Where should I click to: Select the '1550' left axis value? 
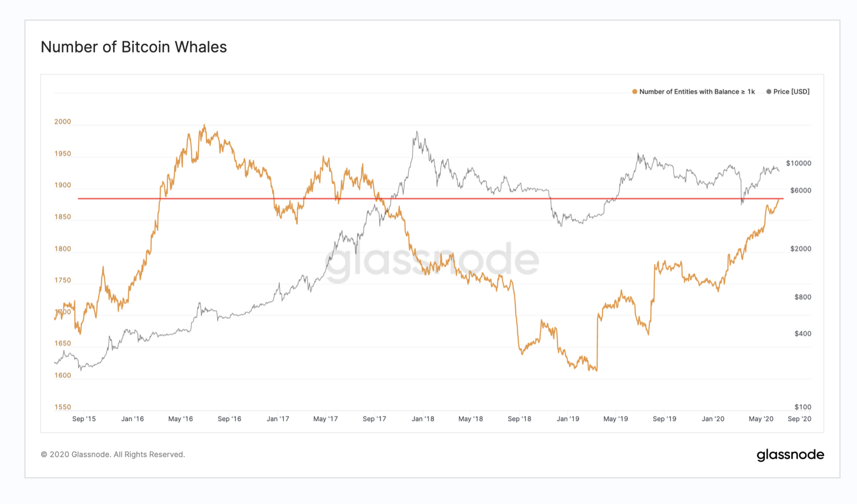[63, 407]
